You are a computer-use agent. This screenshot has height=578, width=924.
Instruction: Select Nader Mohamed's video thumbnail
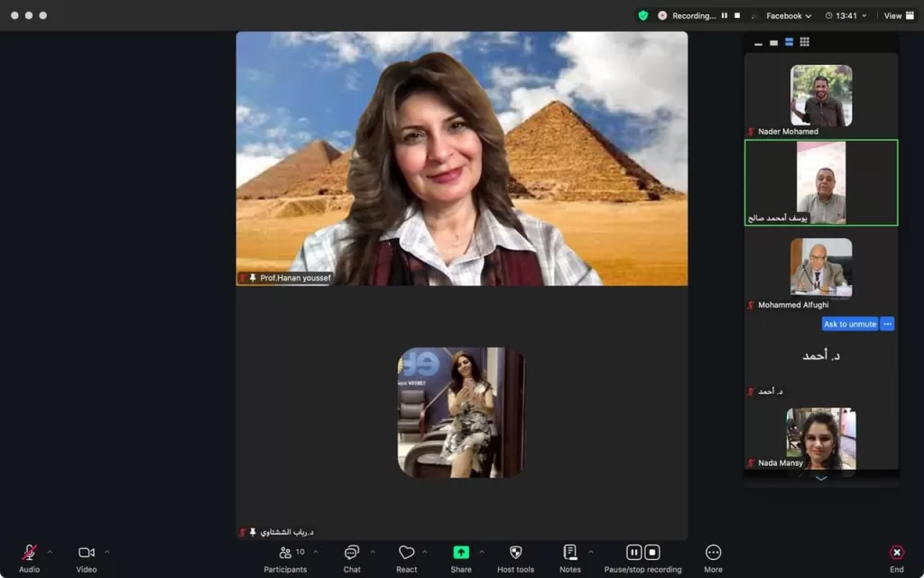click(x=821, y=96)
